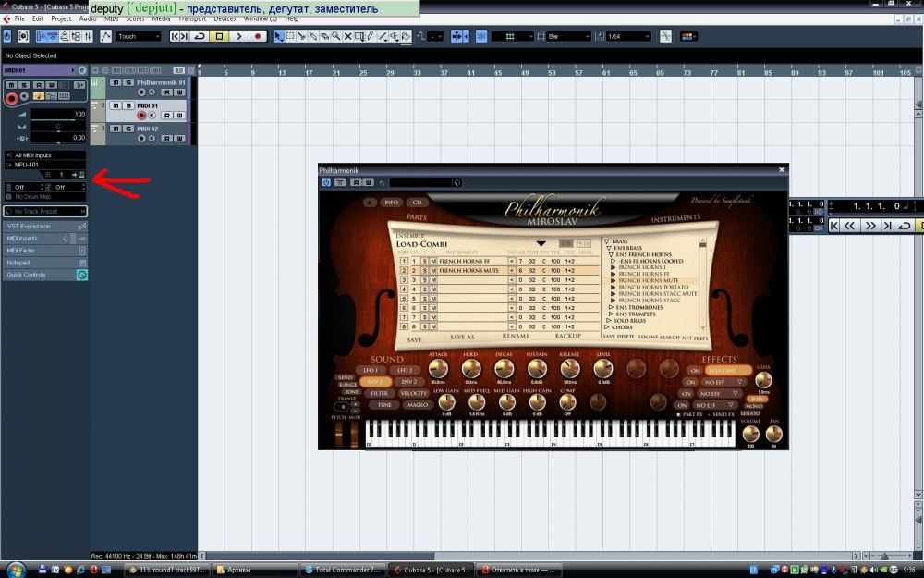Select the Object Selection arrow tool

click(x=279, y=37)
